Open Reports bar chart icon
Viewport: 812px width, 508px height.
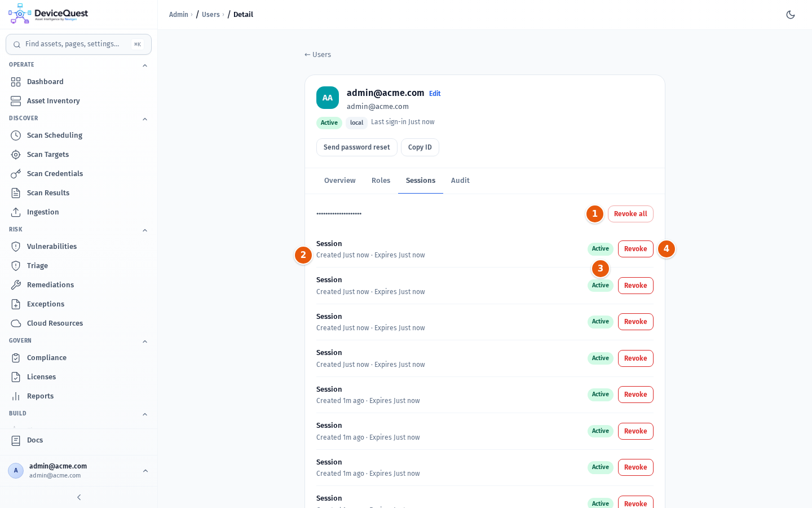[x=16, y=396]
